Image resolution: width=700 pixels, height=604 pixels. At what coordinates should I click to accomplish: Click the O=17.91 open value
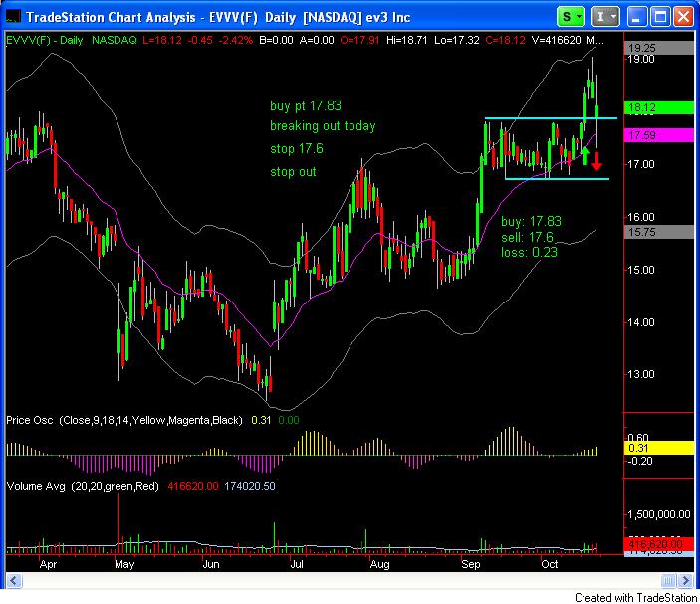[x=359, y=40]
